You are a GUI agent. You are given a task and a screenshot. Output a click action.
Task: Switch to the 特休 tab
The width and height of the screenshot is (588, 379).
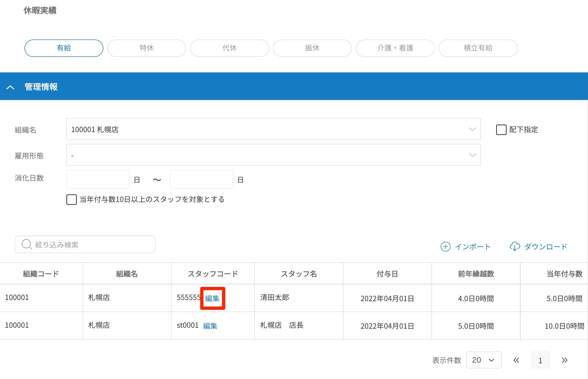pos(147,48)
